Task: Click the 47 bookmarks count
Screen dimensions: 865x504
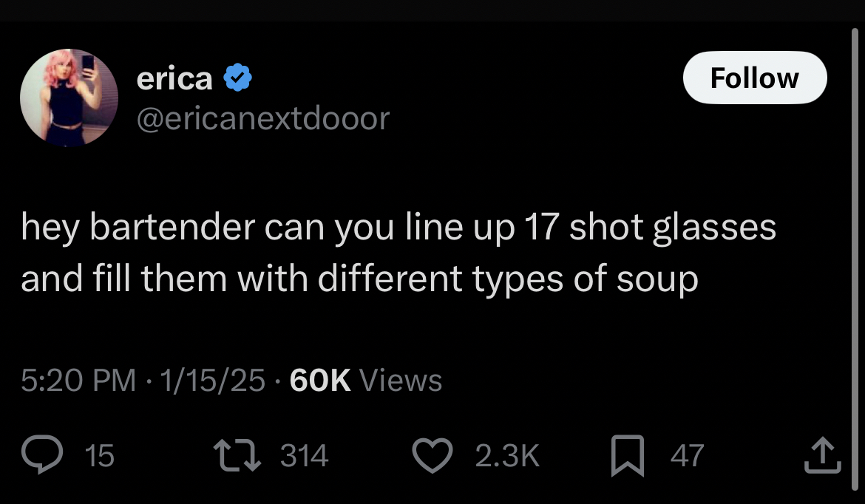Action: click(687, 456)
